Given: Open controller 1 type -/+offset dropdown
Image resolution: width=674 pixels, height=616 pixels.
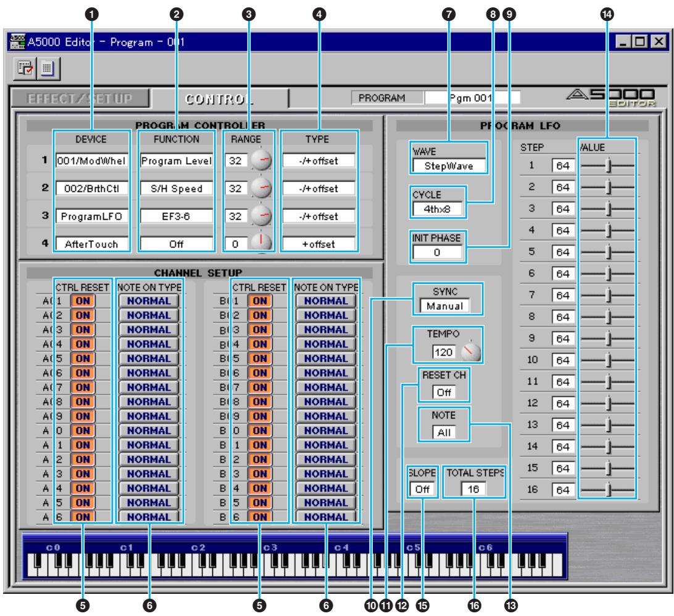Looking at the screenshot, I should coord(318,160).
